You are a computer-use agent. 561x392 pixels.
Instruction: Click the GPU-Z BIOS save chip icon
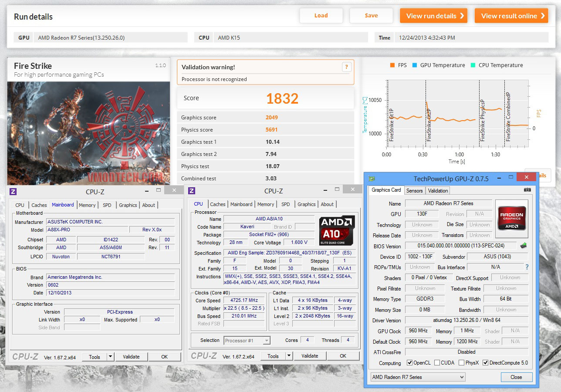(523, 246)
